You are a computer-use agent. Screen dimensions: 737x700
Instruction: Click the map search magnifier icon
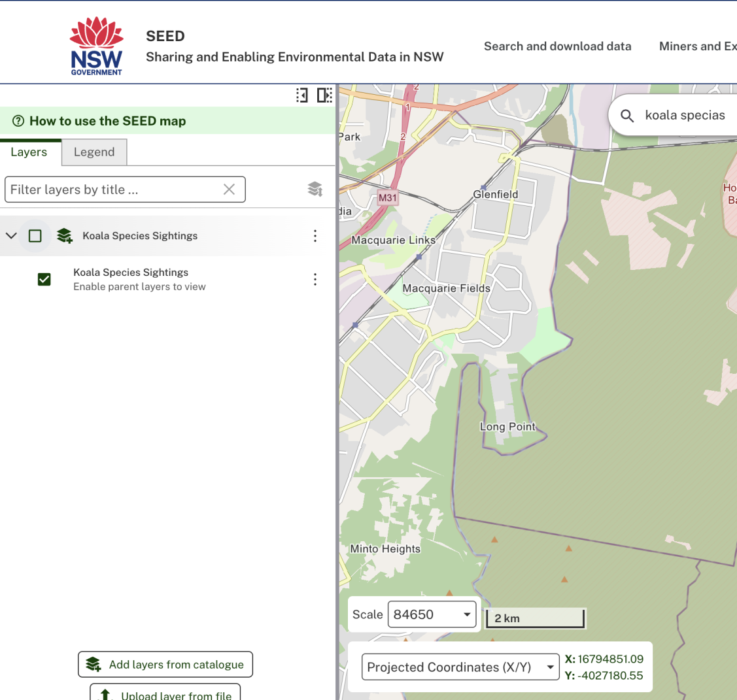click(x=627, y=116)
